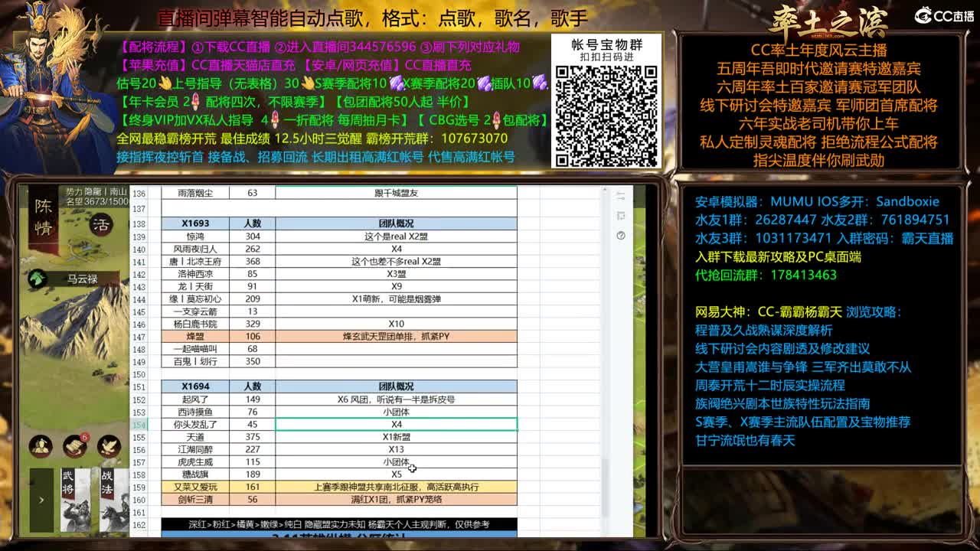Select row header 138
The image size is (980, 551).
tap(139, 223)
